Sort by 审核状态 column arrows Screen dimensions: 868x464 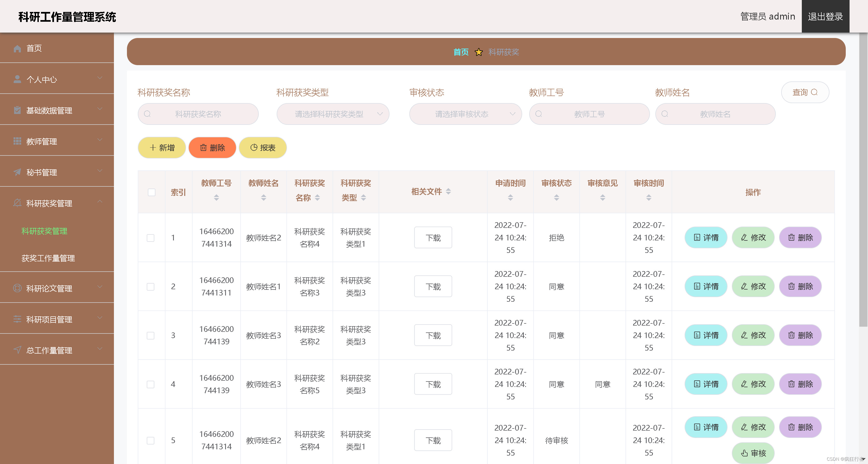(557, 198)
